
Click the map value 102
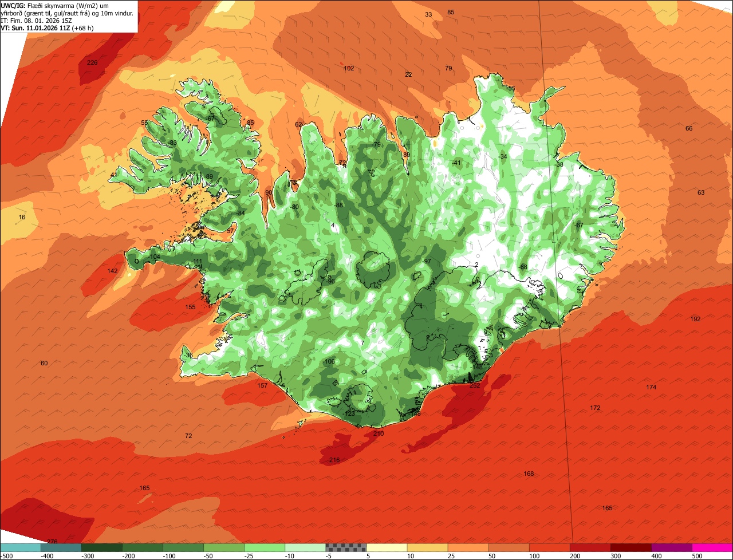[x=349, y=68]
